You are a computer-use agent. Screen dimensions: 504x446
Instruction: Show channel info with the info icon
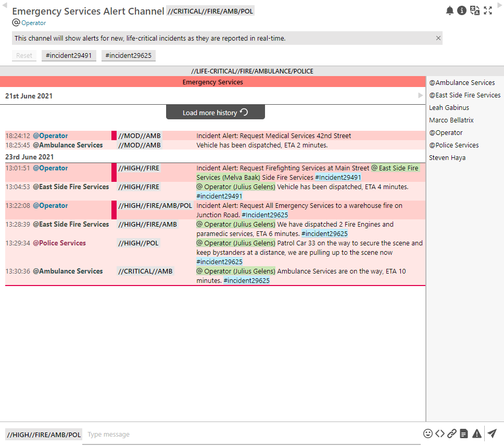(x=462, y=10)
